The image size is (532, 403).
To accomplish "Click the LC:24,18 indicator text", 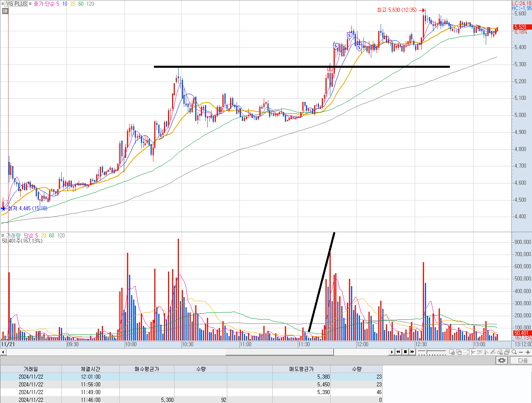I will click(521, 3).
